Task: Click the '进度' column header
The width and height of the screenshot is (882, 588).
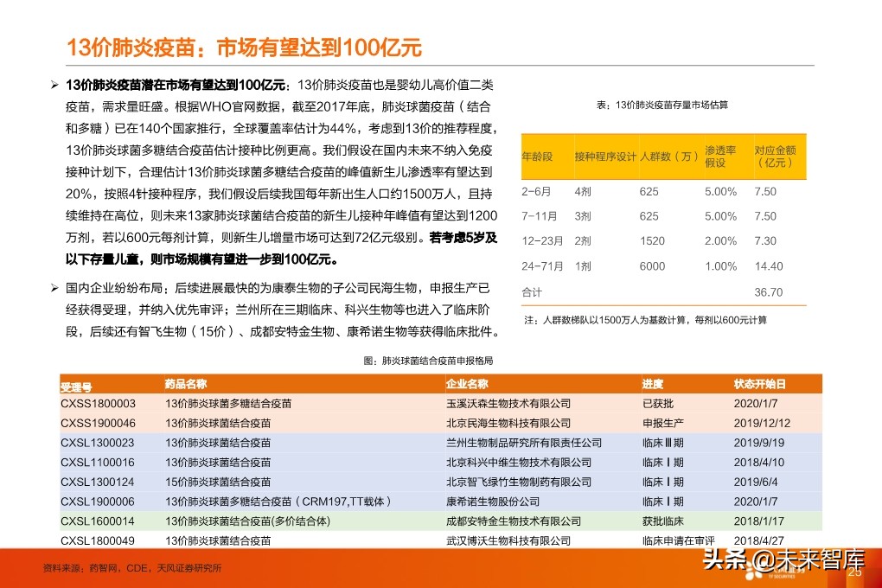Action: (653, 384)
